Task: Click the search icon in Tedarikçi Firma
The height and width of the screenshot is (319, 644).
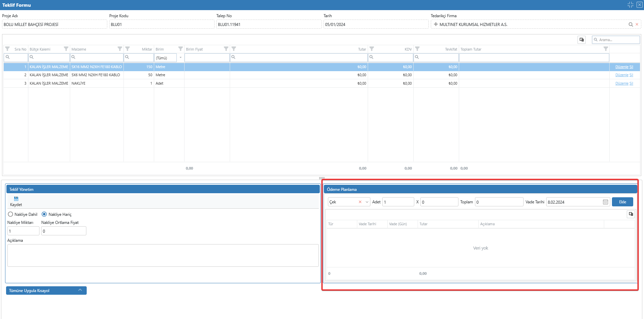Action: [x=631, y=24]
